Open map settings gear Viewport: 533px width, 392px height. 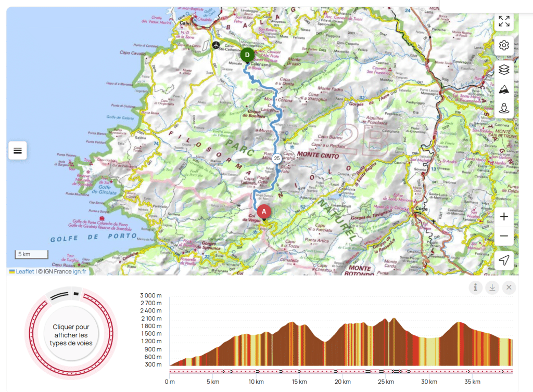504,45
